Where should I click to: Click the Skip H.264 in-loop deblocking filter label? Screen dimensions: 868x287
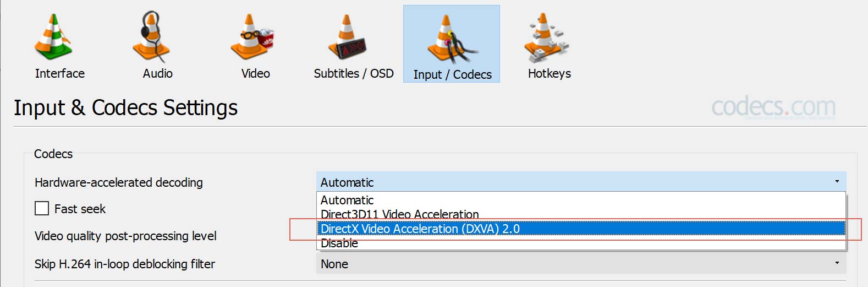125,264
